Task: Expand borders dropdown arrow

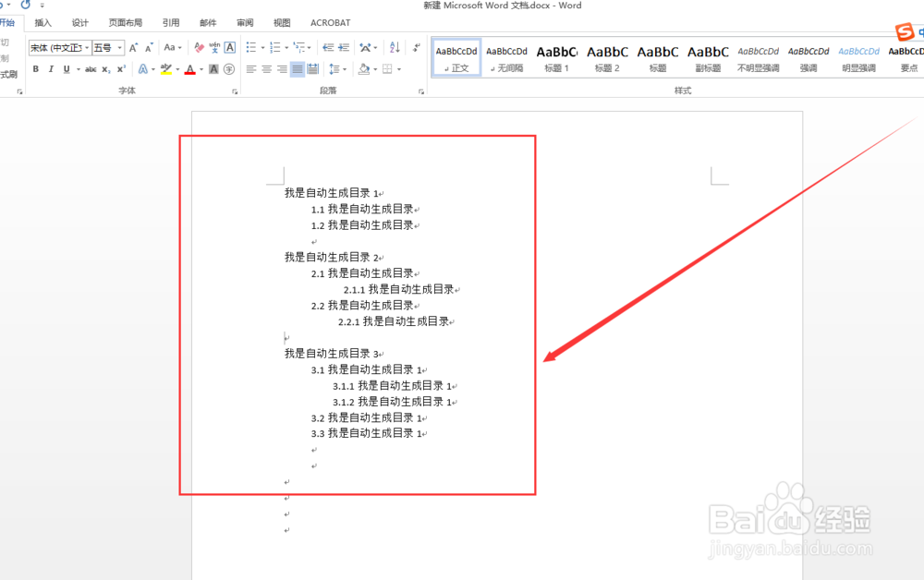Action: coord(399,69)
